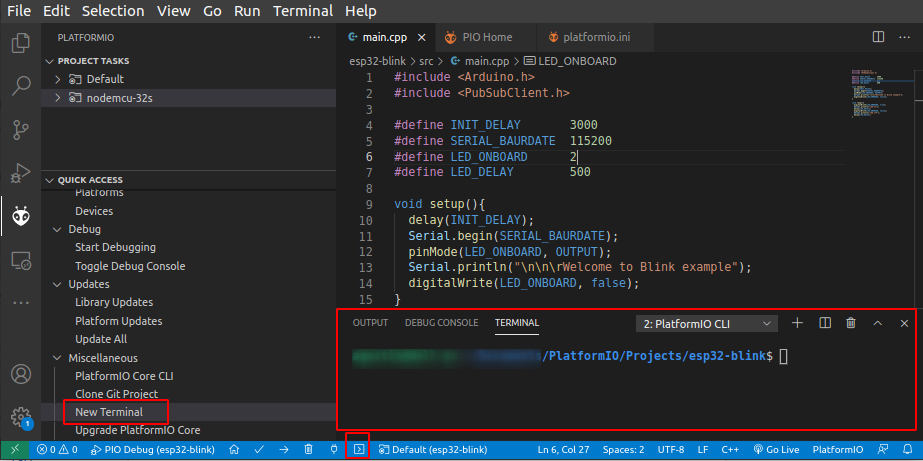Viewport: 923px width, 461px height.
Task: Change Spaces: 2 indentation setting
Action: (623, 449)
